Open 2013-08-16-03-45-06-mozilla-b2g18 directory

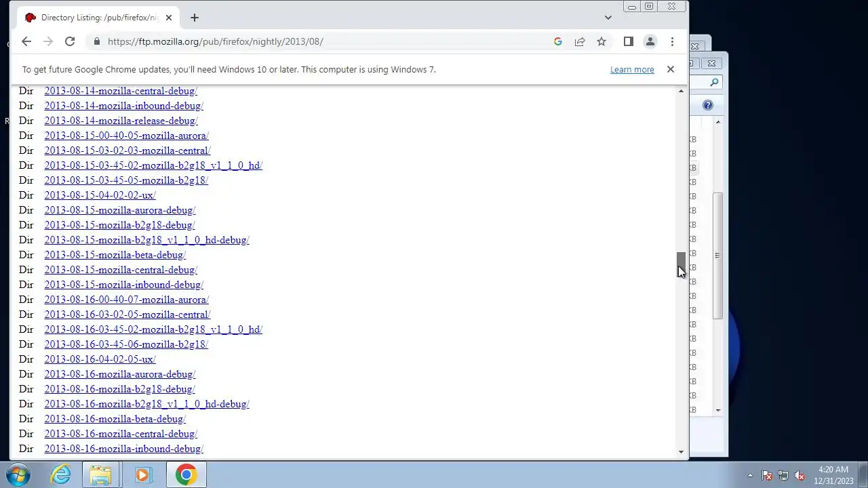tap(126, 344)
